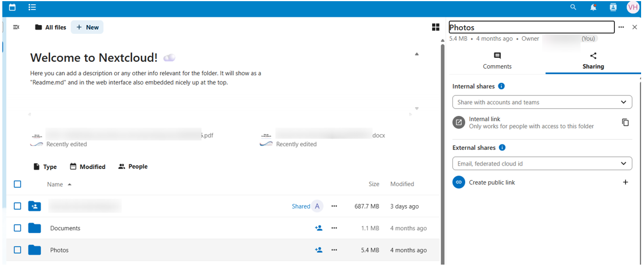Collapse the navigation sidebar toggle

pyautogui.click(x=16, y=27)
